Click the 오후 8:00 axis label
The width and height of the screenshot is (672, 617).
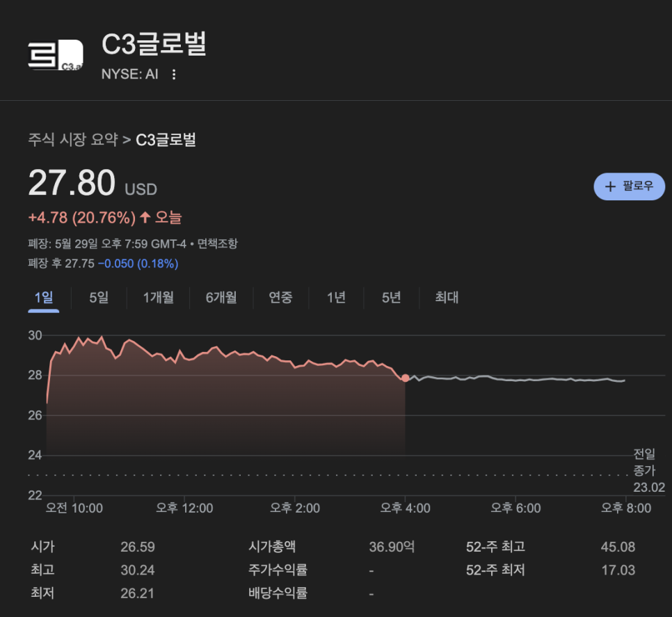626,508
